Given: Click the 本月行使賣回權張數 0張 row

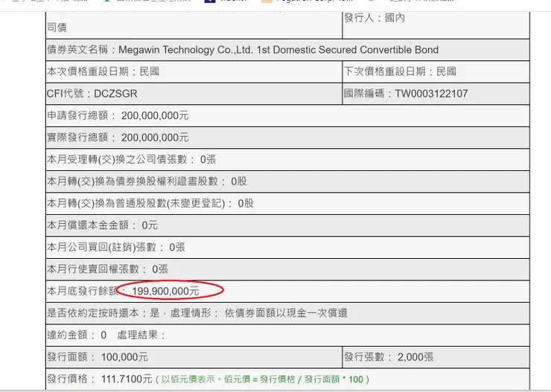Looking at the screenshot, I should coord(287,269).
